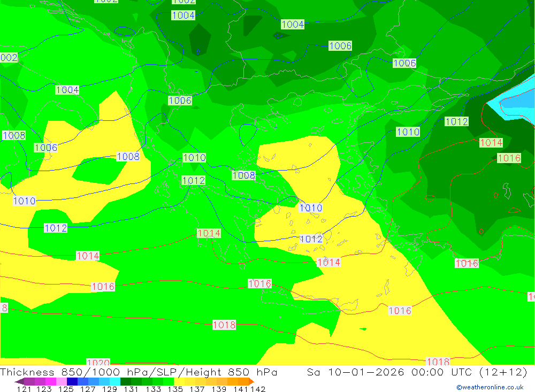
Task: Click the legend value 121
Action: 24,389
